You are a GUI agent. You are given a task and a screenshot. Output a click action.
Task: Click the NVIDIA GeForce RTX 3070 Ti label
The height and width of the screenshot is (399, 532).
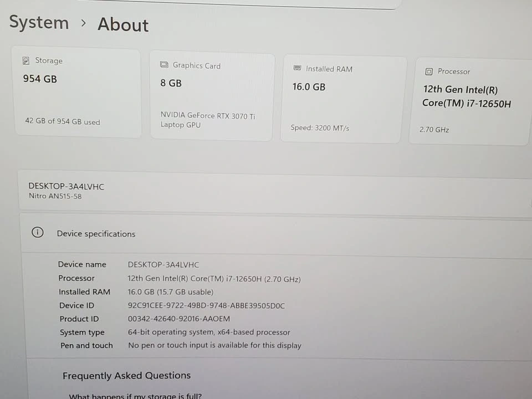coord(208,116)
